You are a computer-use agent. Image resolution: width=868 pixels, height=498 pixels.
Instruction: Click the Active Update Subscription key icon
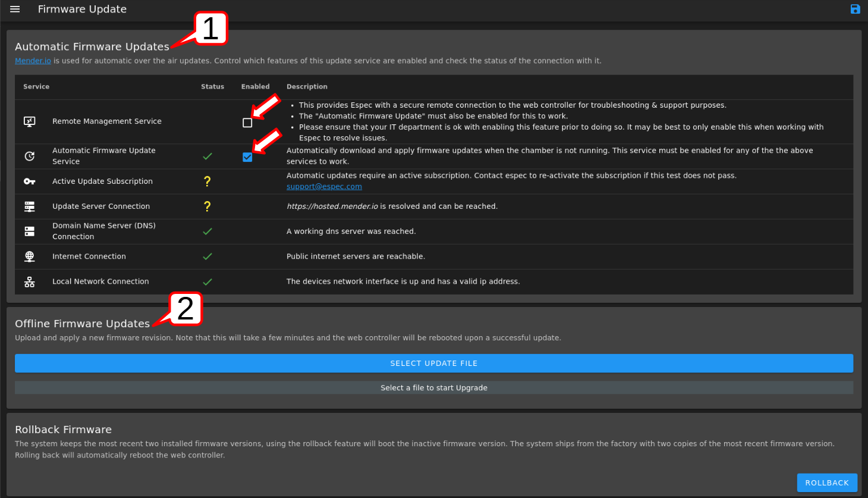[x=29, y=181]
